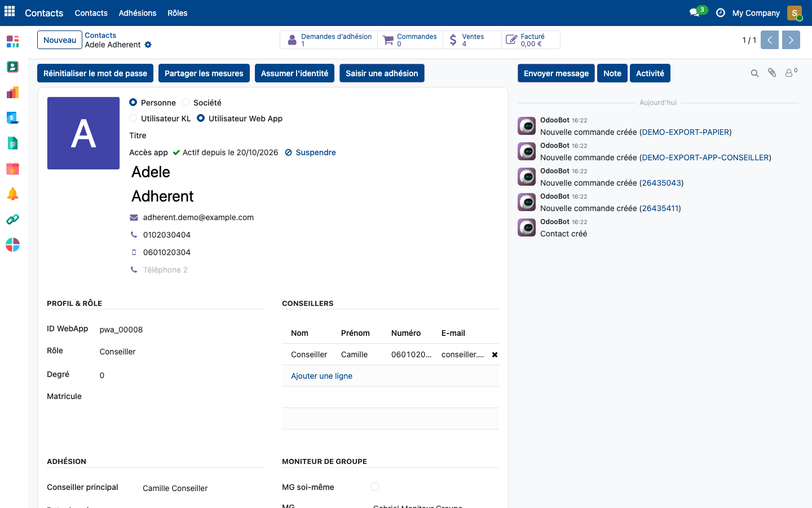The height and width of the screenshot is (508, 812).
Task: Open the Conseiller principal field
Action: 202,488
